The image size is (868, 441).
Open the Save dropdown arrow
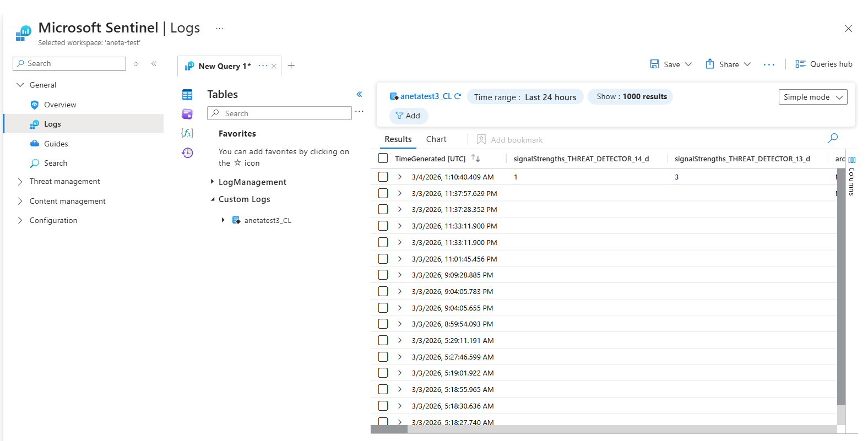(688, 64)
